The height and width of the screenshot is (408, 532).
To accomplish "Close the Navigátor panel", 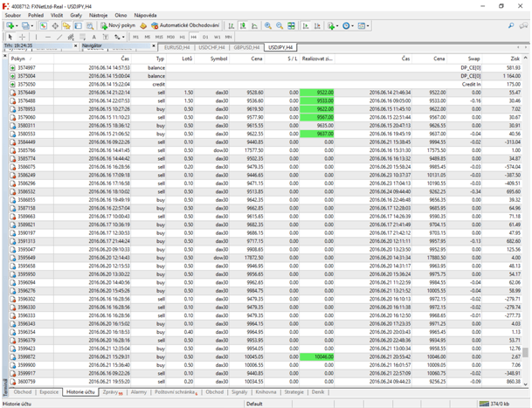I will (x=154, y=45).
